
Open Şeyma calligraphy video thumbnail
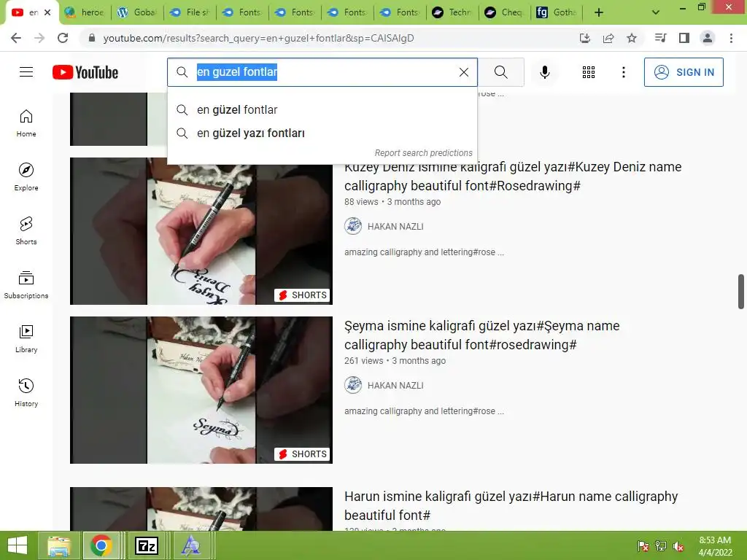click(201, 390)
